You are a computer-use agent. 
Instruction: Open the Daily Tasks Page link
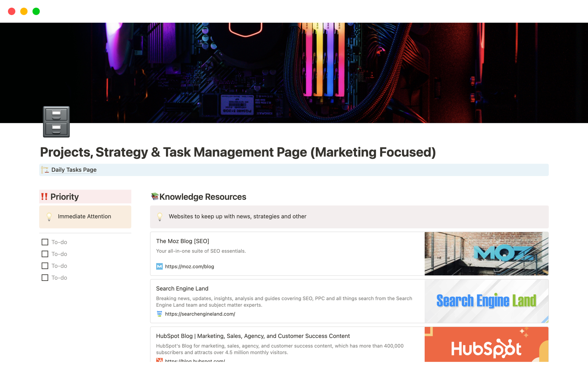pos(74,170)
